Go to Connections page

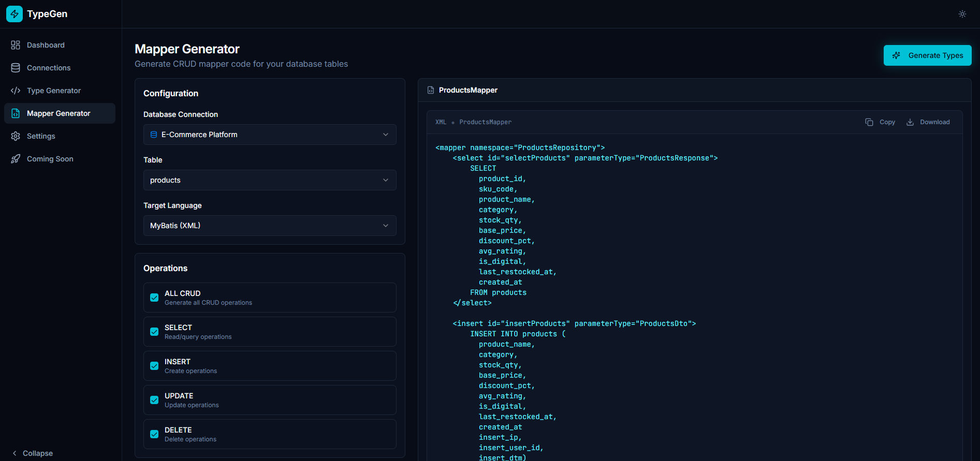point(60,68)
